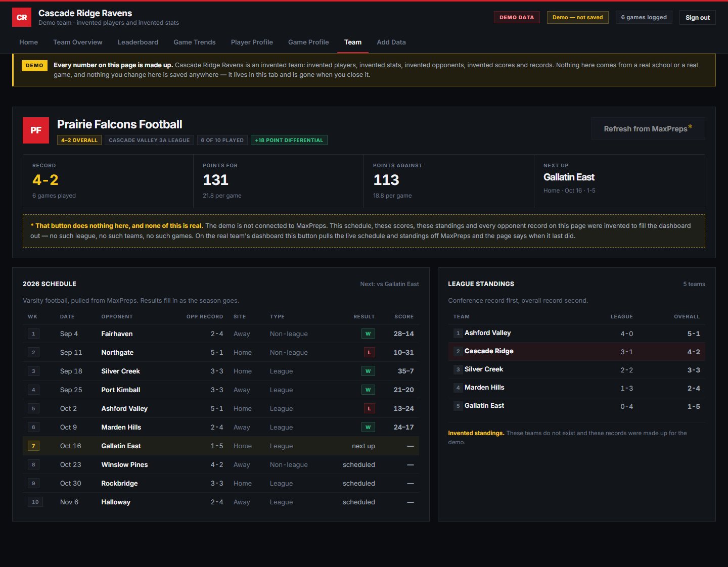Viewport: 728px width, 567px height.
Task: Click the Refresh from MaxPreps button
Action: tap(648, 129)
